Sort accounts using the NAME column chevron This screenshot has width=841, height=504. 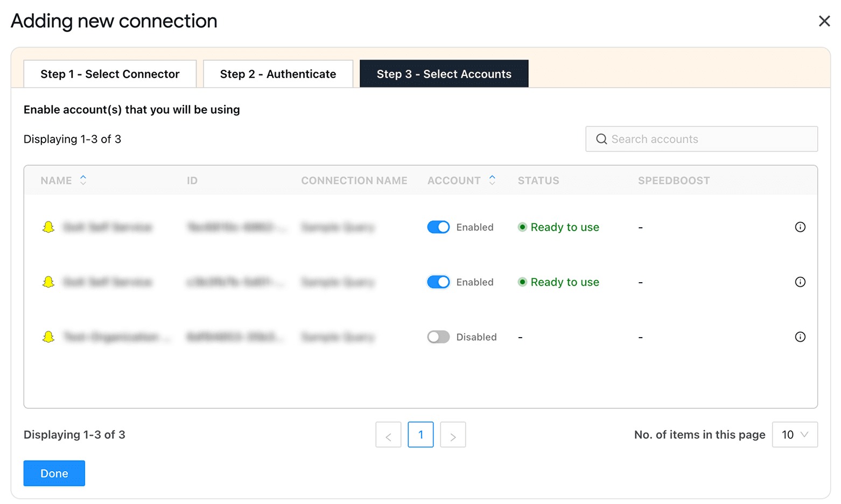click(83, 180)
